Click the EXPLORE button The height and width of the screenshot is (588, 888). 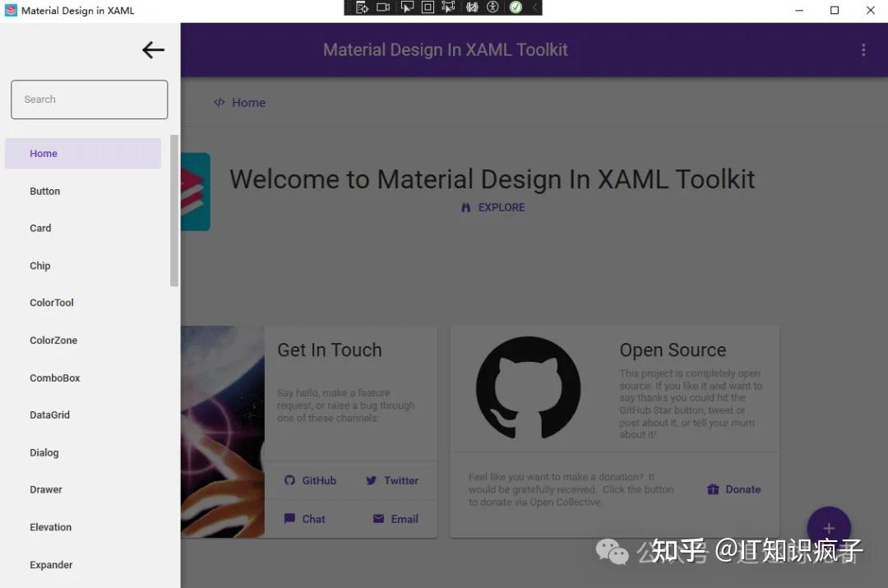click(493, 207)
